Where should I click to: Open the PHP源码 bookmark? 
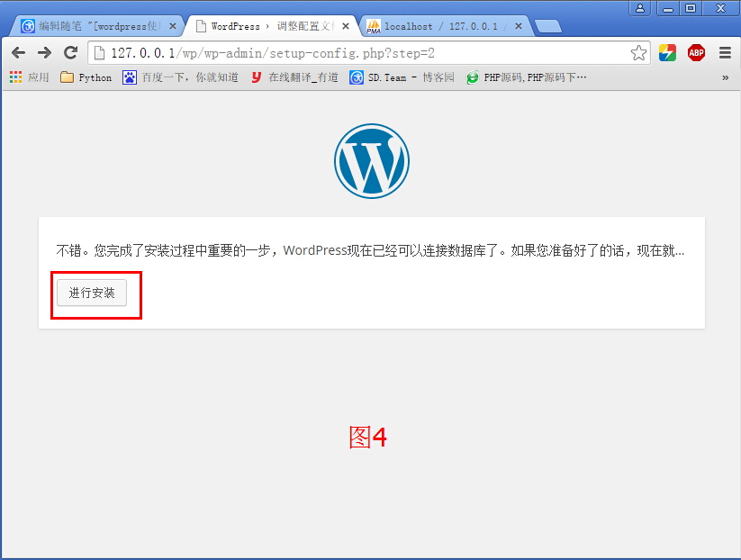tap(526, 77)
